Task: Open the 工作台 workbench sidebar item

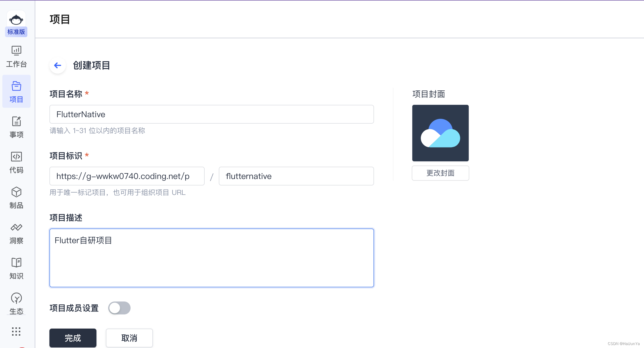Action: tap(16, 57)
